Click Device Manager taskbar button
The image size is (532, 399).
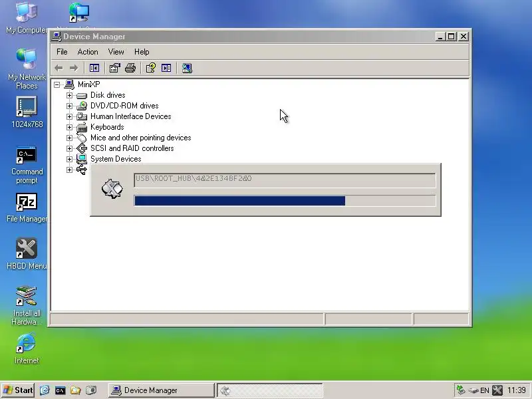click(x=162, y=390)
